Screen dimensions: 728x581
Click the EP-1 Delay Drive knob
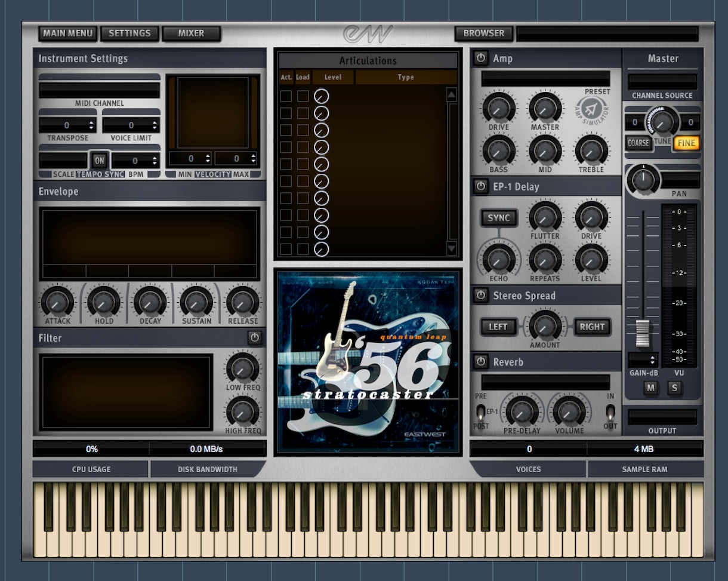[591, 217]
